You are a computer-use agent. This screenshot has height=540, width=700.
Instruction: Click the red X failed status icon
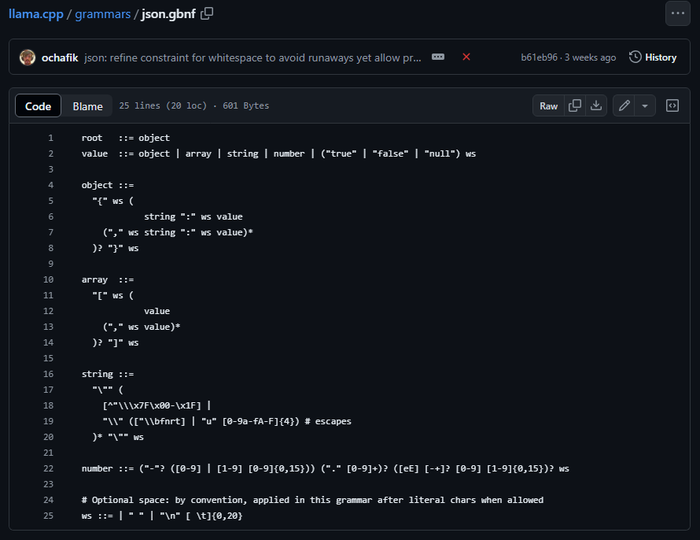point(466,57)
